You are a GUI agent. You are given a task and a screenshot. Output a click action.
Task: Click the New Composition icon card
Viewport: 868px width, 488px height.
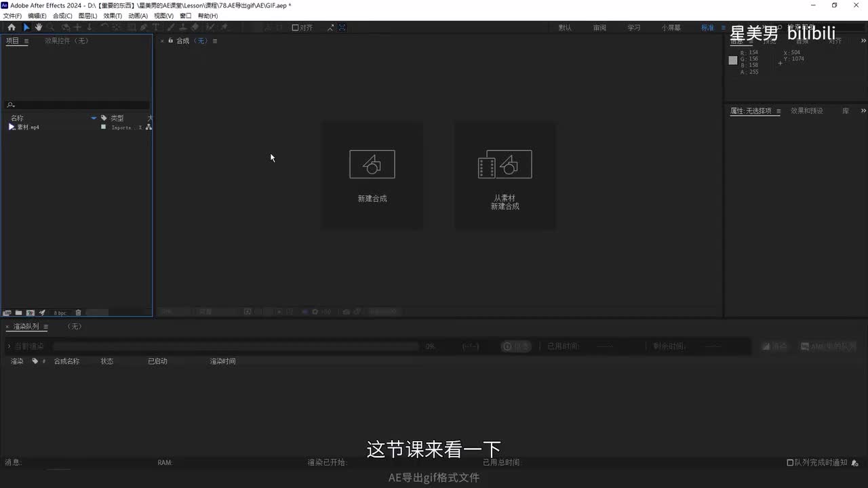372,175
